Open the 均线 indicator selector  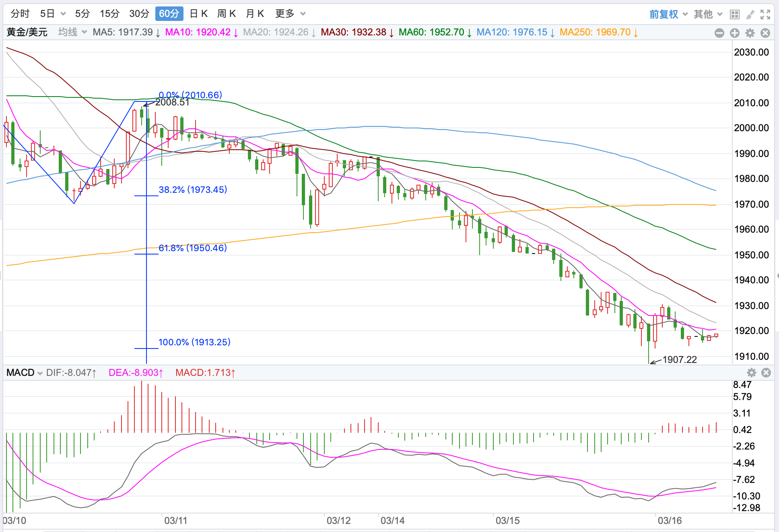[72, 32]
